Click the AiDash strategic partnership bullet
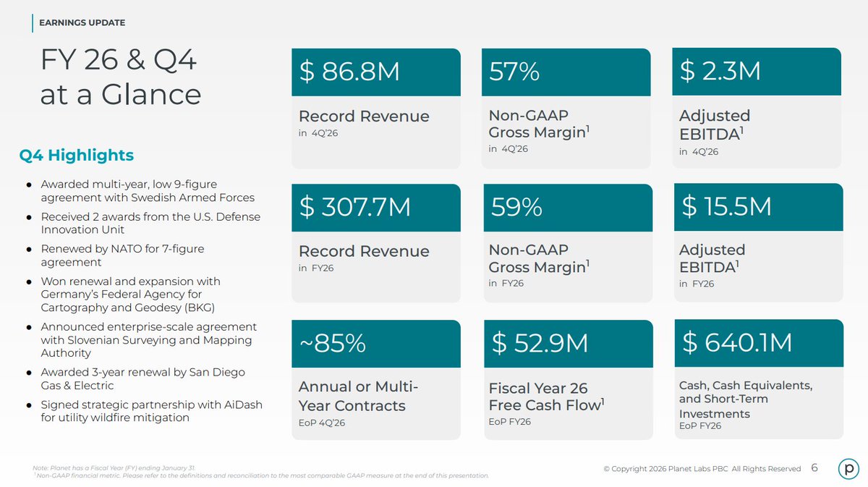The width and height of the screenshot is (868, 487). coord(151,411)
